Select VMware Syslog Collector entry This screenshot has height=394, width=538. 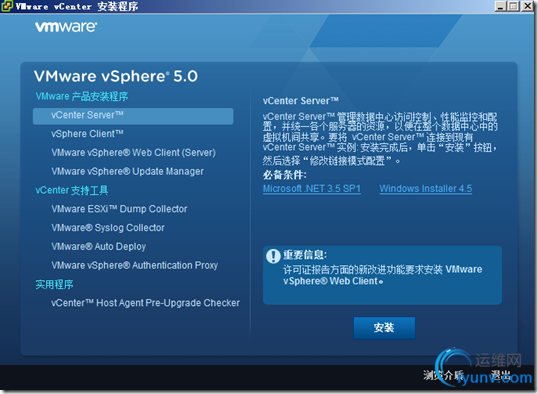[108, 228]
